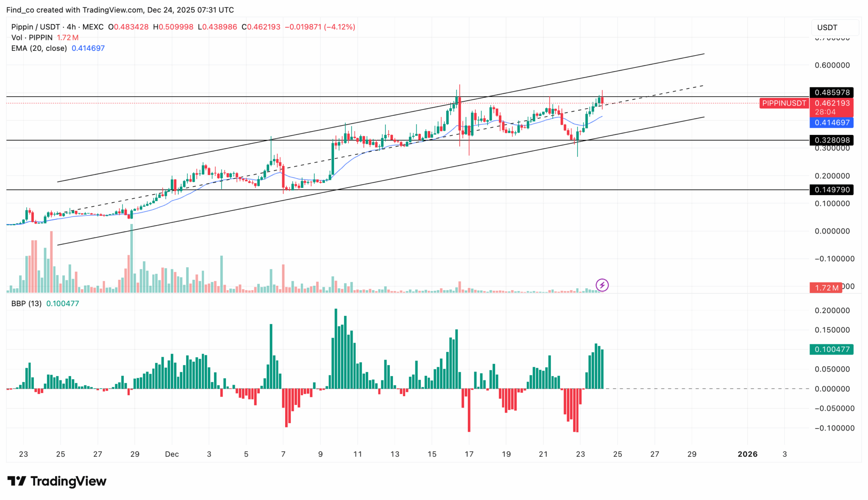Click the 0.485978 price level label
The width and height of the screenshot is (868, 500).
(832, 92)
